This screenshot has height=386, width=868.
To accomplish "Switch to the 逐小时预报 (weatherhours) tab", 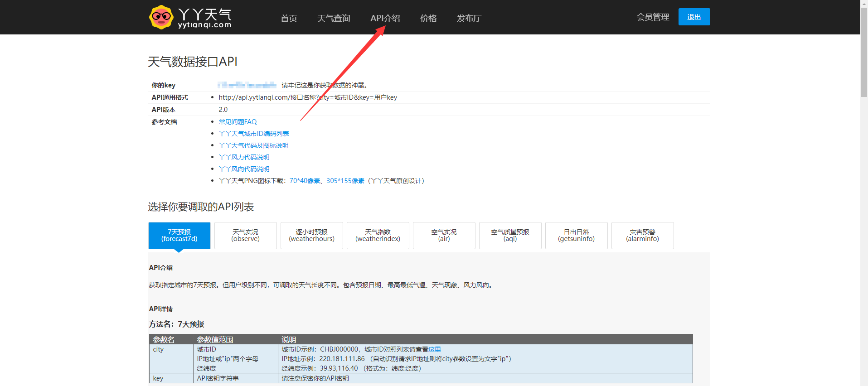I will pos(312,236).
